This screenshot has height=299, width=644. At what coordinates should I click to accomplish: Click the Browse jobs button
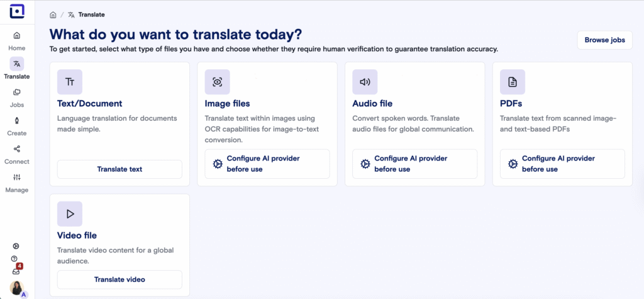click(604, 40)
